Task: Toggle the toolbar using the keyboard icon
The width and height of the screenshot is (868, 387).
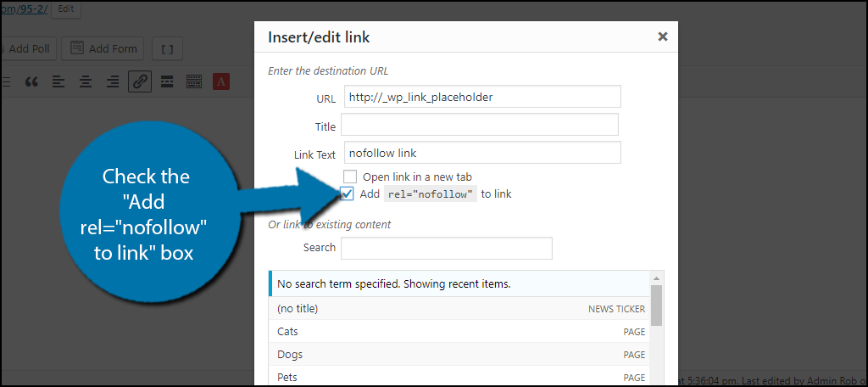Action: 194,81
